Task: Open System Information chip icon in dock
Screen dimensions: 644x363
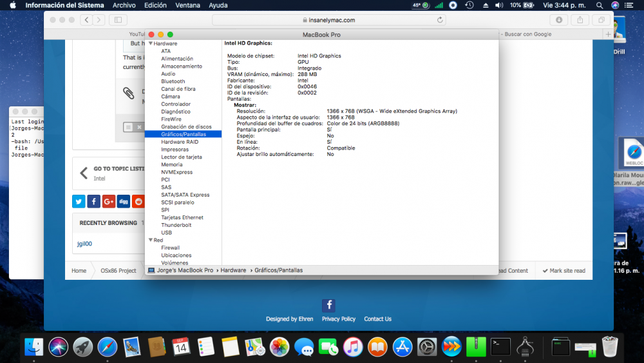Action: click(x=525, y=346)
